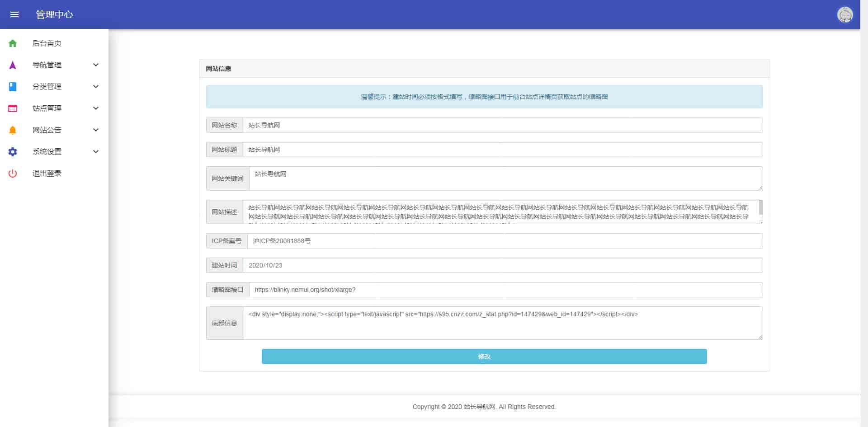Screen dimensions: 868x427
Task: Open the user avatar in the header
Action: coord(844,14)
